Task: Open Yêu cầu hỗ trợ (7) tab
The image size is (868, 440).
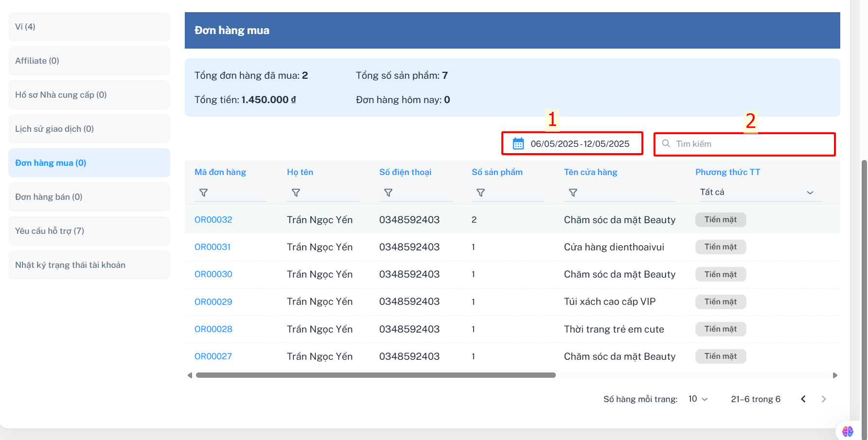Action: 89,231
